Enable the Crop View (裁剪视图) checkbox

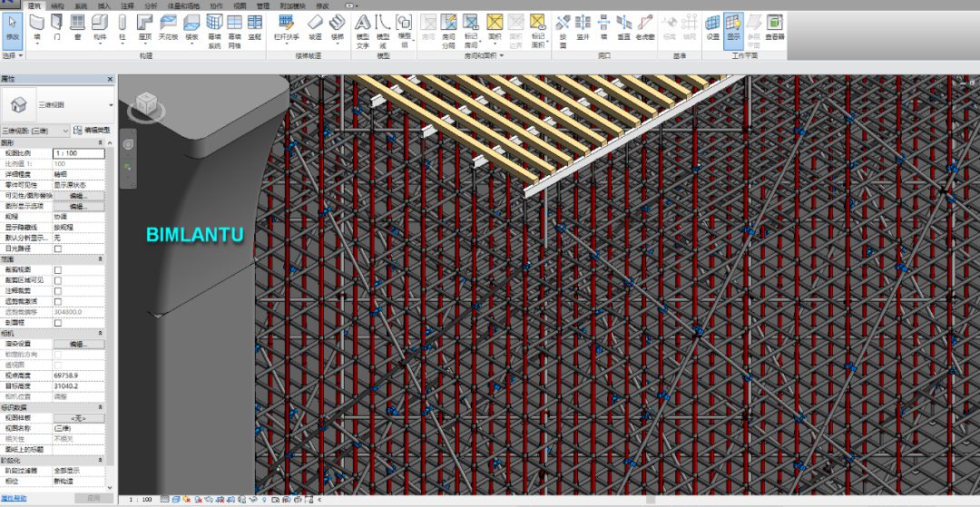pos(58,269)
